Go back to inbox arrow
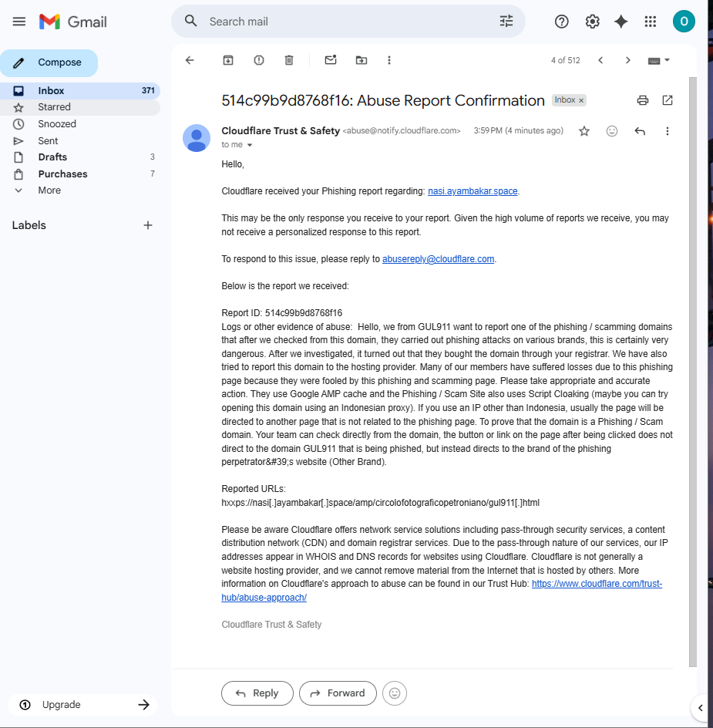 pos(190,60)
